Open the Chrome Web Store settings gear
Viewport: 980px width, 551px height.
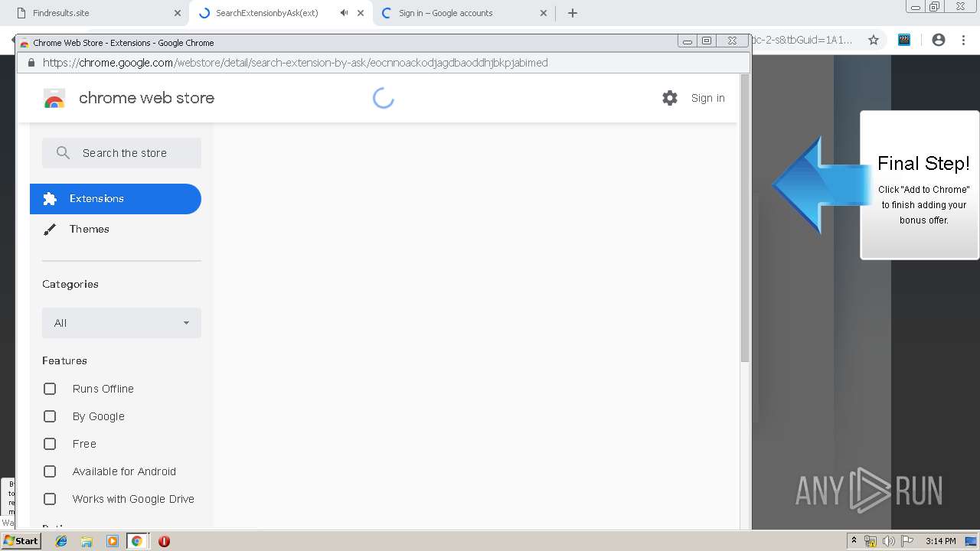click(x=670, y=98)
